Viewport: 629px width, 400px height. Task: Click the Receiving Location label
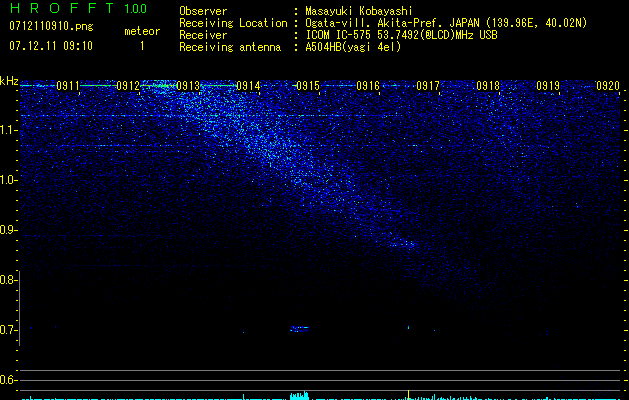(x=233, y=23)
